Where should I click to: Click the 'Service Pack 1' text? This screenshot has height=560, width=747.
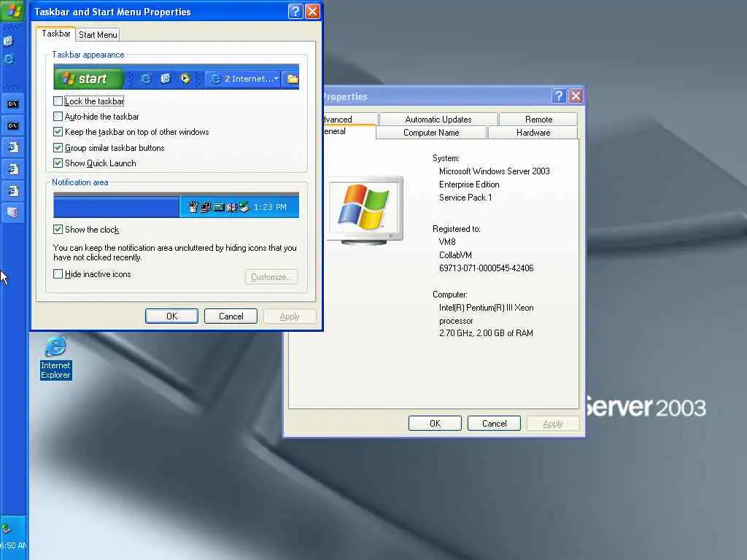[x=465, y=197]
